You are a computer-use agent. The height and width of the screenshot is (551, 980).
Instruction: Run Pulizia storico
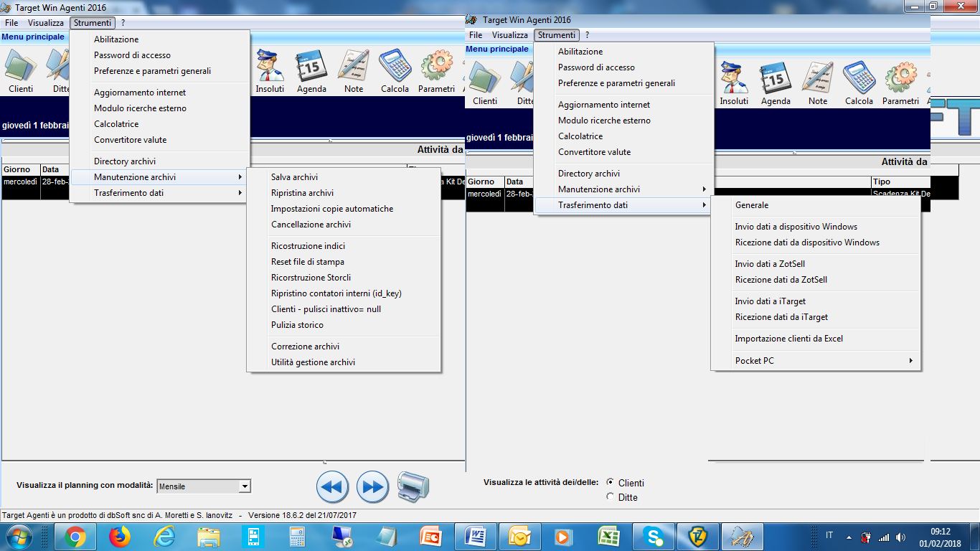(x=344, y=325)
